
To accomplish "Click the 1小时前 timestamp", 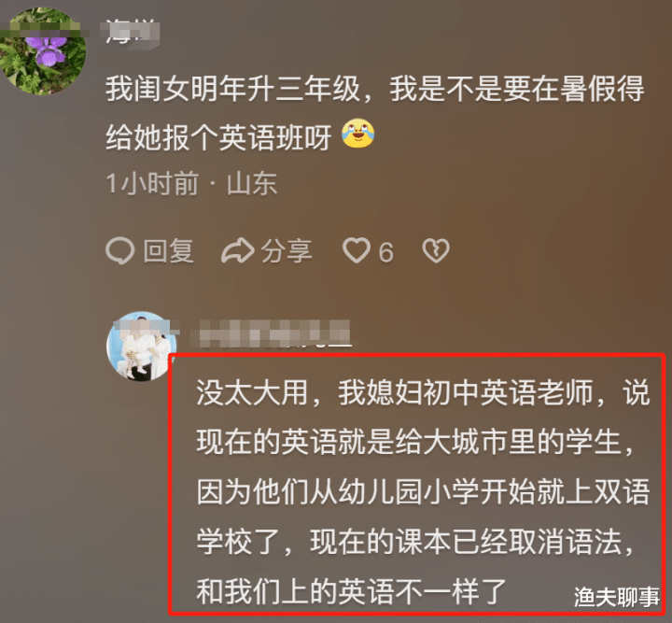I will (152, 183).
